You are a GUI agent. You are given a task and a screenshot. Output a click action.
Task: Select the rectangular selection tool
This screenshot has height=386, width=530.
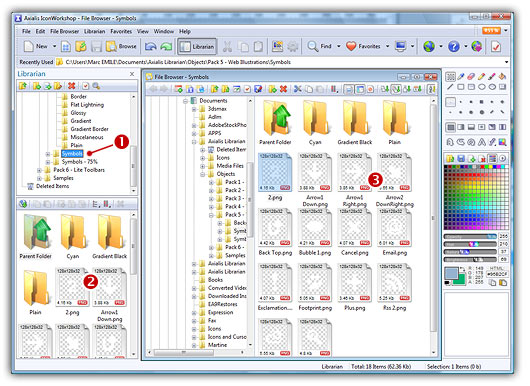coord(450,77)
